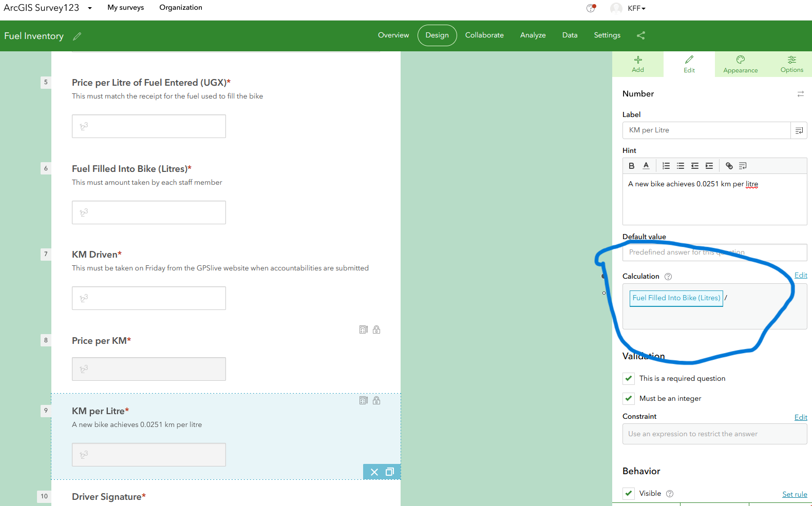Click the Fuel Filled Into Bike number input
The height and width of the screenshot is (506, 812).
click(149, 212)
